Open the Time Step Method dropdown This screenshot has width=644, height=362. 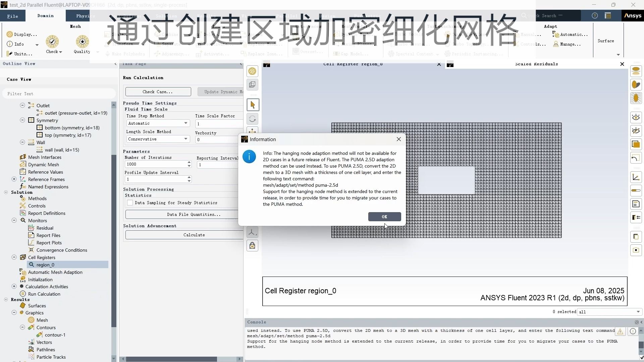click(158, 123)
